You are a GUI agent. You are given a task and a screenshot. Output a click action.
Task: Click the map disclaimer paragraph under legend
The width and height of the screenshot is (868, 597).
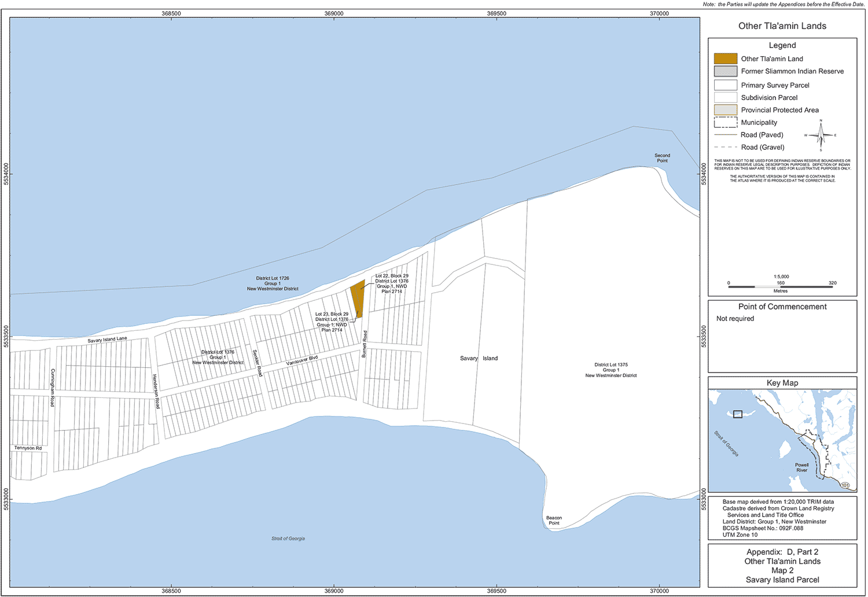coord(782,171)
